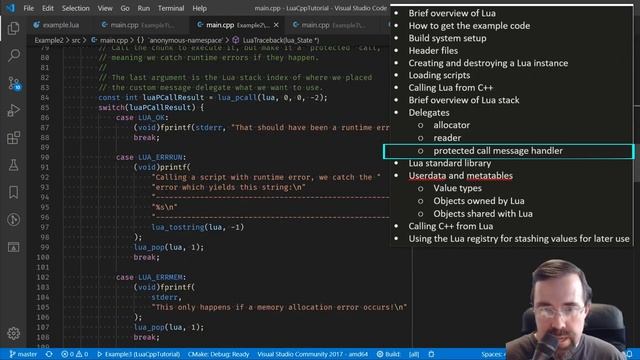
Task: Open the Run and Debug view
Action: point(13,110)
